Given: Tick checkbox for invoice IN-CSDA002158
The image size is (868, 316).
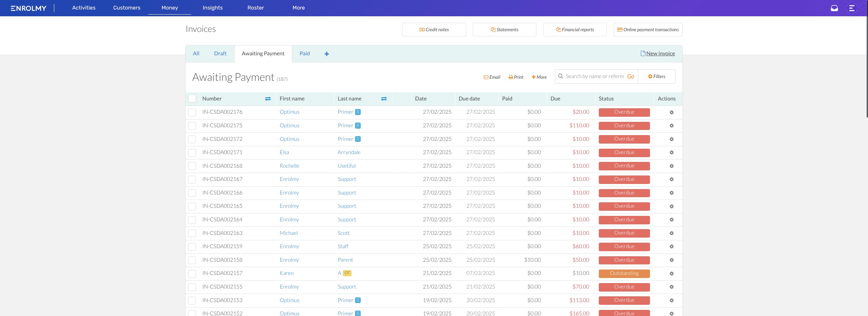Looking at the screenshot, I should click(192, 260).
